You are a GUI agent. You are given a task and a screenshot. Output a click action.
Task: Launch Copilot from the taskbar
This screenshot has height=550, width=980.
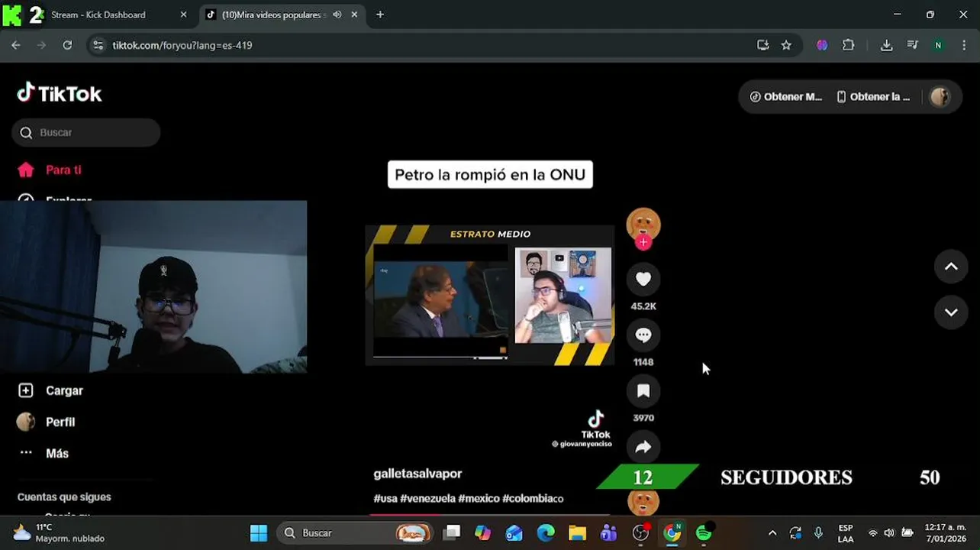point(483,532)
